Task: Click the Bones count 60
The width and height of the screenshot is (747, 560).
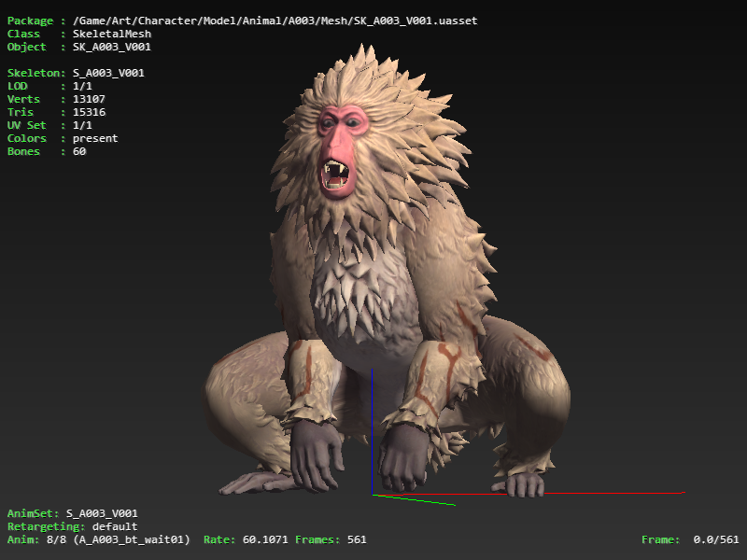Action: click(79, 151)
